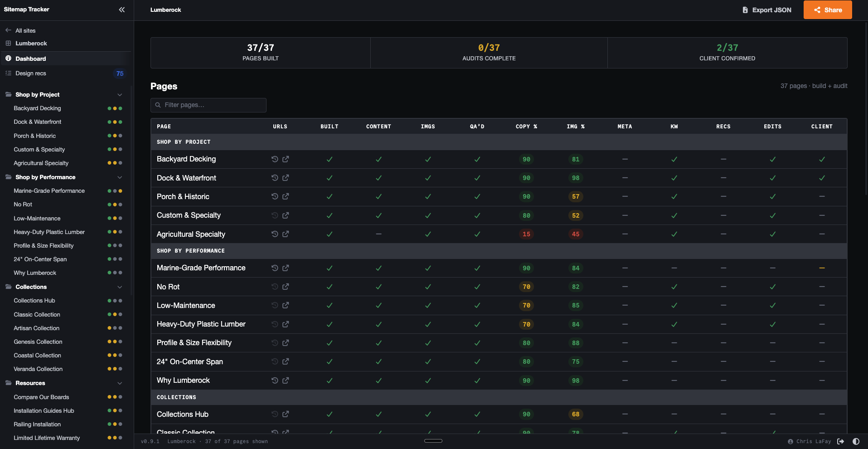Open external link for 24" On-Center Span row
The width and height of the screenshot is (868, 449).
[286, 361]
